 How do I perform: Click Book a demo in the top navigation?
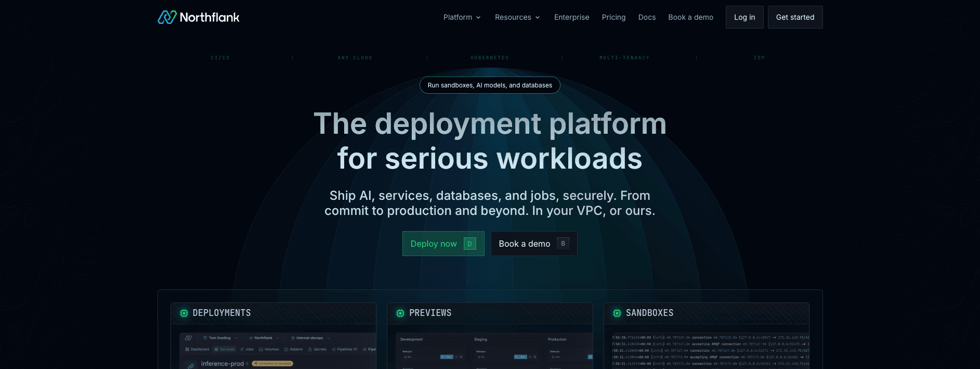click(x=690, y=17)
